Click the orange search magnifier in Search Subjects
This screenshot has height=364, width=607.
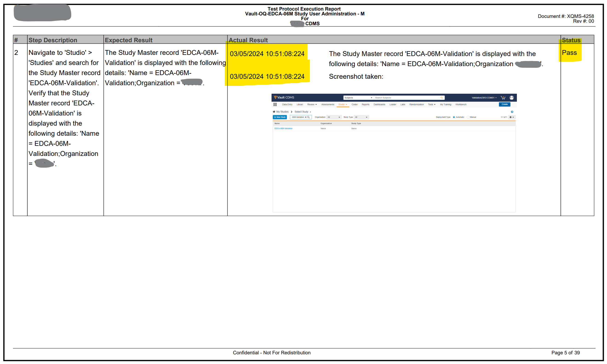441,98
